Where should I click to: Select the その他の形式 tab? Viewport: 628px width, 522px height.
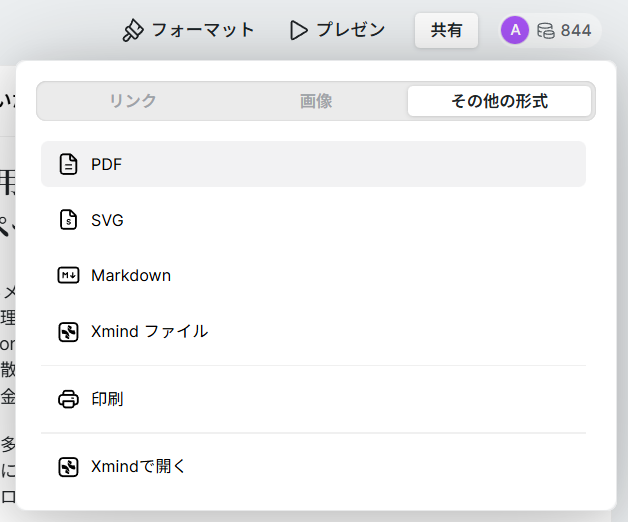click(499, 101)
